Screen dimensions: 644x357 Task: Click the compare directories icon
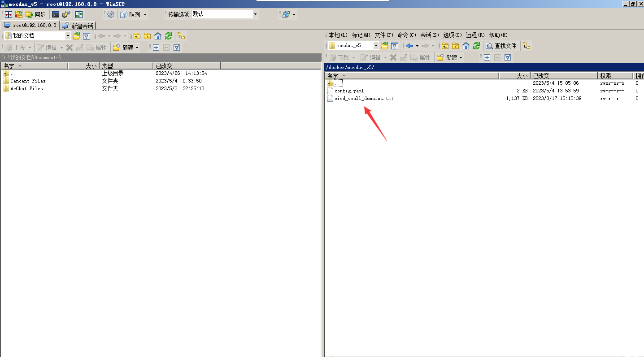(x=9, y=14)
